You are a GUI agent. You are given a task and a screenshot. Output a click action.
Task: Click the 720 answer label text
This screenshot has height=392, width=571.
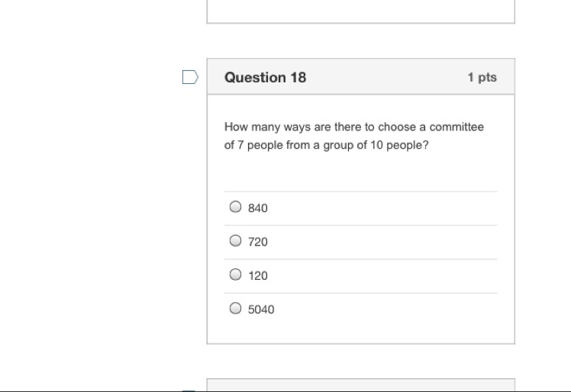pos(258,242)
